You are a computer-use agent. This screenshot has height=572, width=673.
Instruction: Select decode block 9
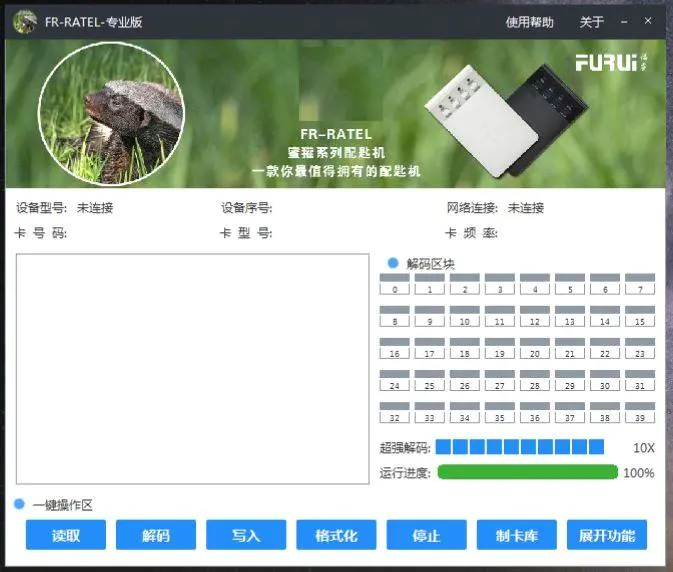pos(430,316)
